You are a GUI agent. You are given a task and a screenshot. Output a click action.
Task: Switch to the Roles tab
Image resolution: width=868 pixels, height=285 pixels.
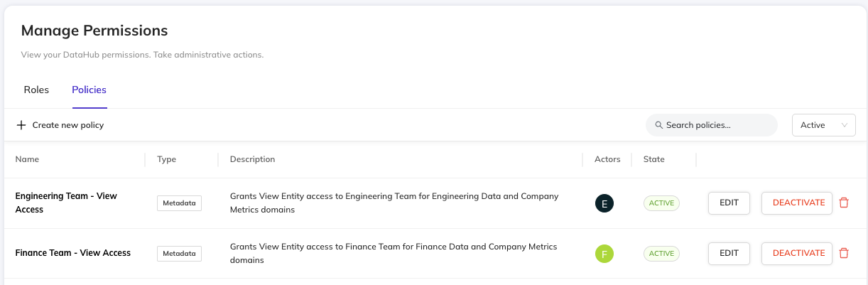click(36, 90)
